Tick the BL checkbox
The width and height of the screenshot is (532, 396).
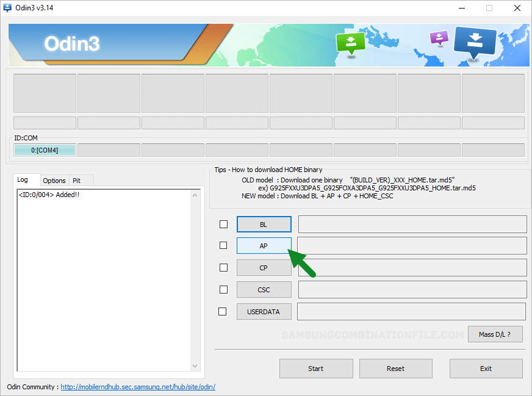[x=223, y=225]
